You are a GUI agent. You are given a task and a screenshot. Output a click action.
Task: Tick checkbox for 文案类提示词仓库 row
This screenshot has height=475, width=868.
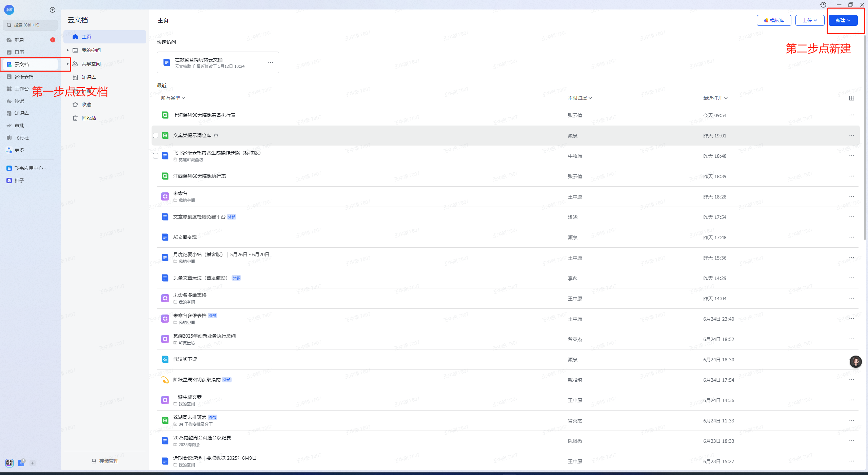pos(156,135)
